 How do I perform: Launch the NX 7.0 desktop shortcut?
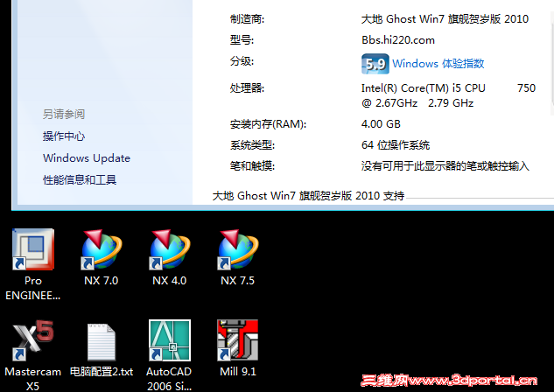[102, 249]
